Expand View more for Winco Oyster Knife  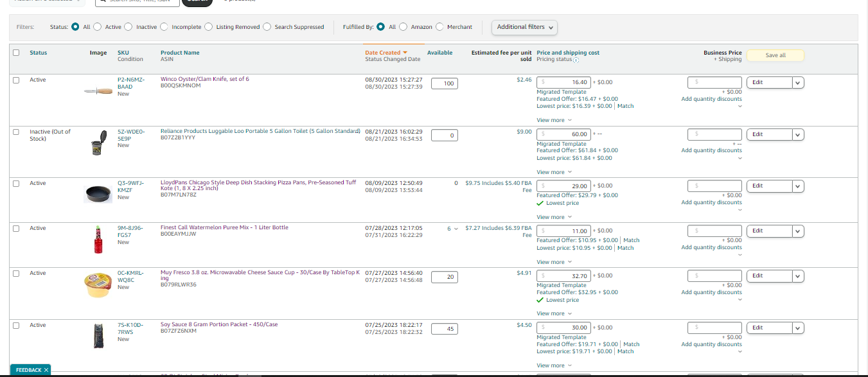(553, 120)
